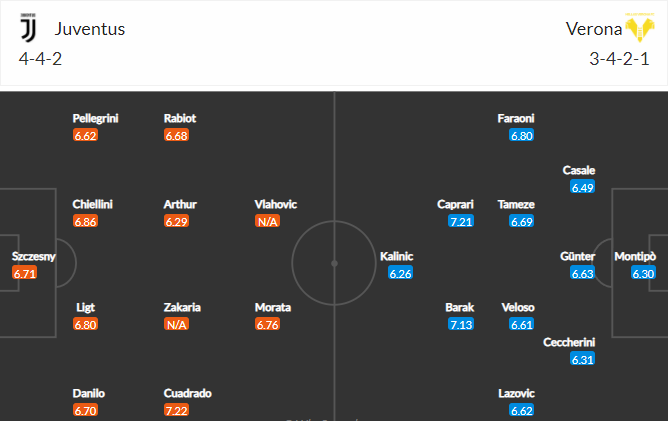
Task: Click the Juventus club logo
Action: [x=29, y=28]
